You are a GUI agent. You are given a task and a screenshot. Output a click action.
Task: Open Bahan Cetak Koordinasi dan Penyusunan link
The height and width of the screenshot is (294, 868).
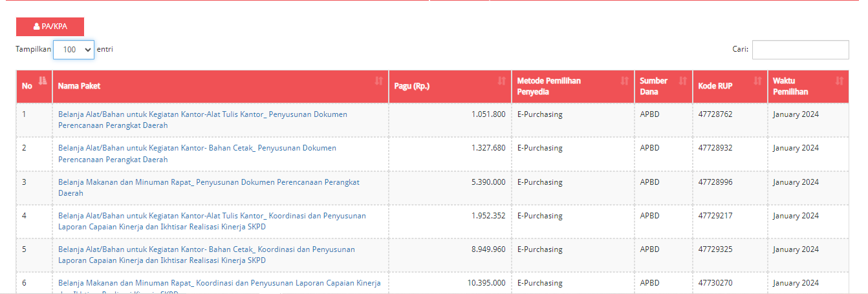click(206, 254)
